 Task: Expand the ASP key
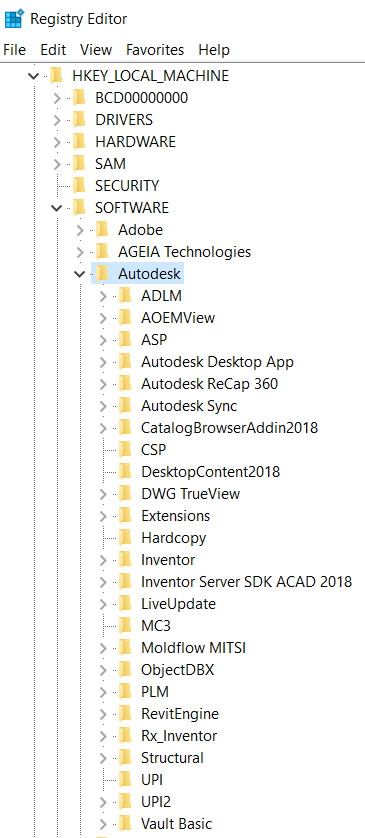(x=103, y=340)
